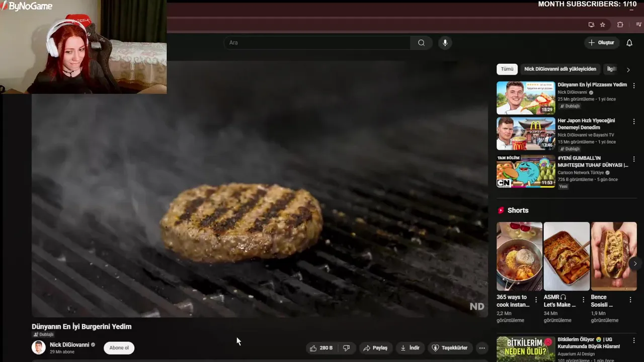
Task: Click video title Dünyanın En İyi Burgerini Yedim
Action: [82, 326]
